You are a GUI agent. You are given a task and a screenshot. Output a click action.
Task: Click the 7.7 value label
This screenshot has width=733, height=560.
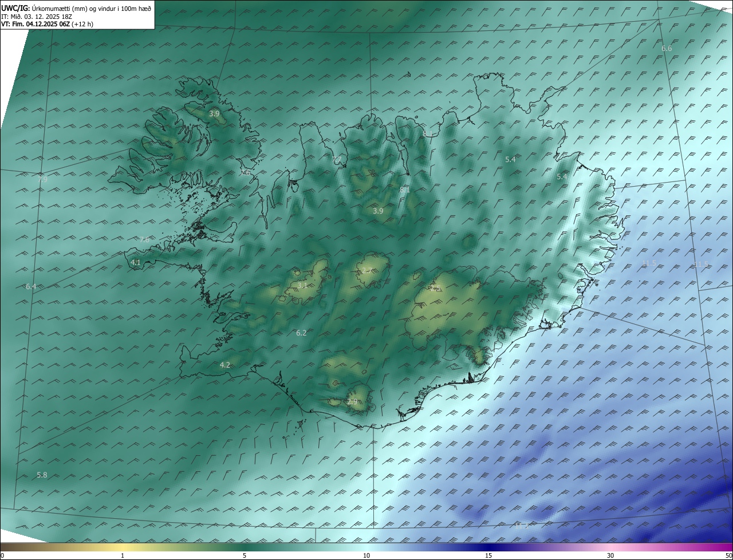pyautogui.click(x=337, y=159)
